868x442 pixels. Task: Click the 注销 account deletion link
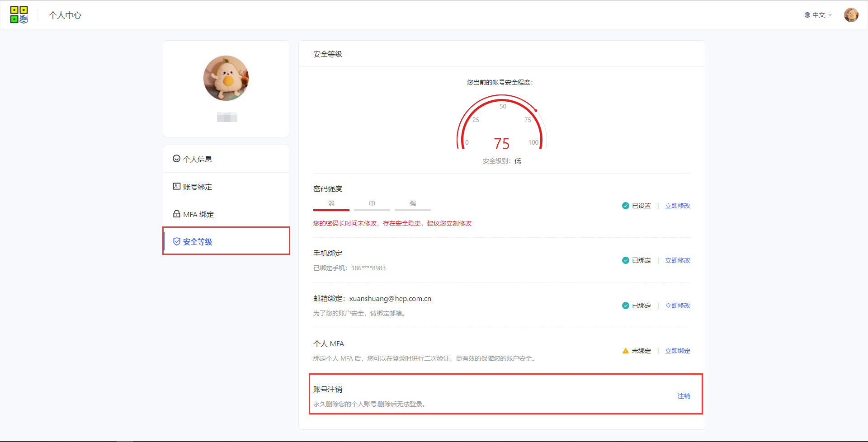684,396
